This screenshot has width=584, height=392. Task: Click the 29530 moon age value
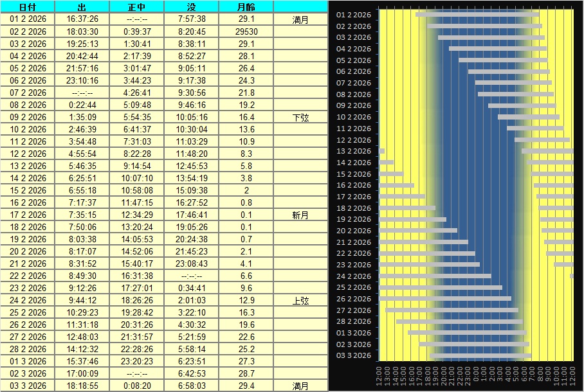click(x=246, y=31)
